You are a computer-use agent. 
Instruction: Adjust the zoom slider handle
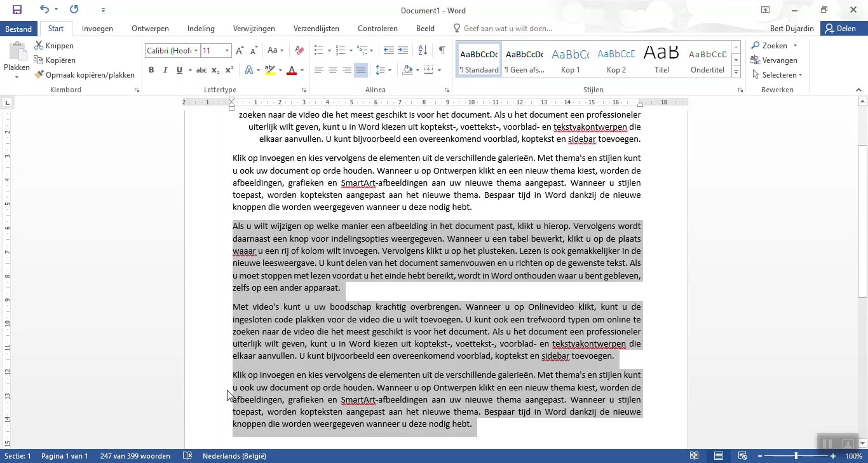point(796,456)
